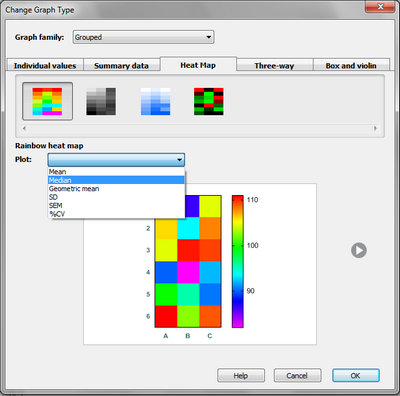Choose SEM from the Plot list
Screen dimensions: 400x396
coord(116,205)
